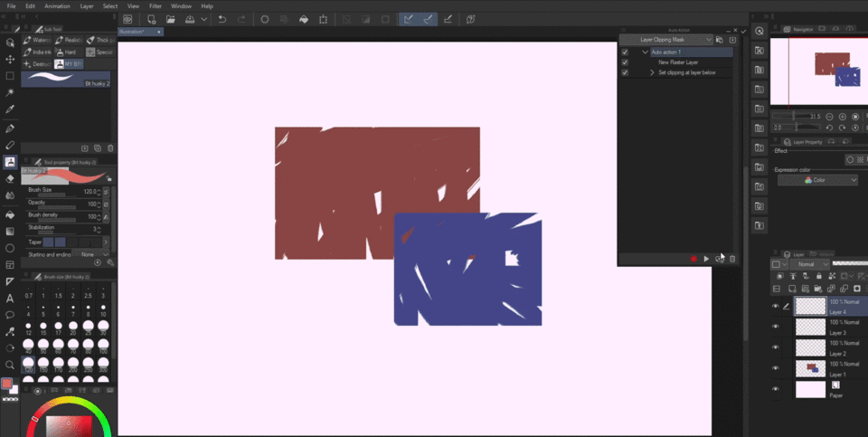Viewport: 868px width, 437px height.
Task: Open the Layer Clipping Mask set dropdown
Action: click(x=666, y=40)
